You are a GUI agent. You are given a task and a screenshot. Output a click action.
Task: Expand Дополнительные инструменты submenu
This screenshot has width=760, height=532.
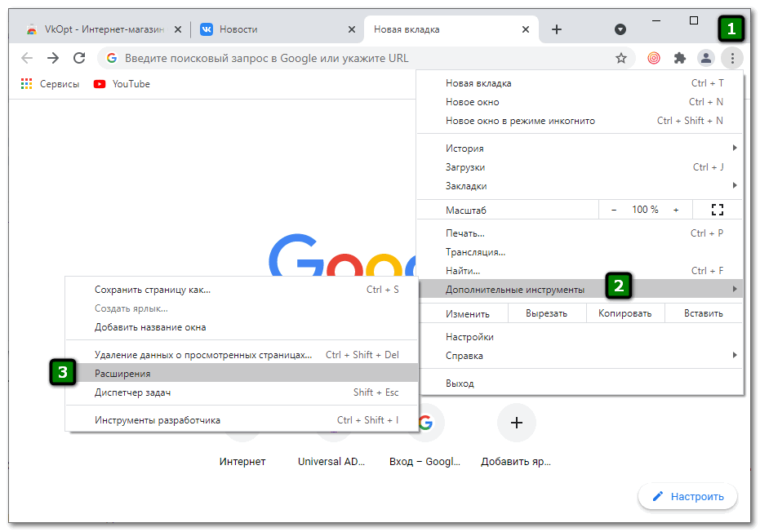tap(580, 290)
